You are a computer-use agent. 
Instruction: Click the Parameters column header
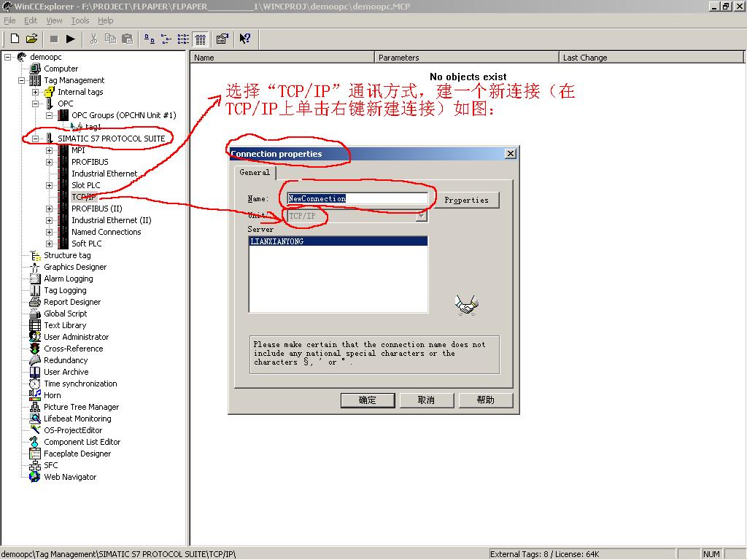(466, 58)
